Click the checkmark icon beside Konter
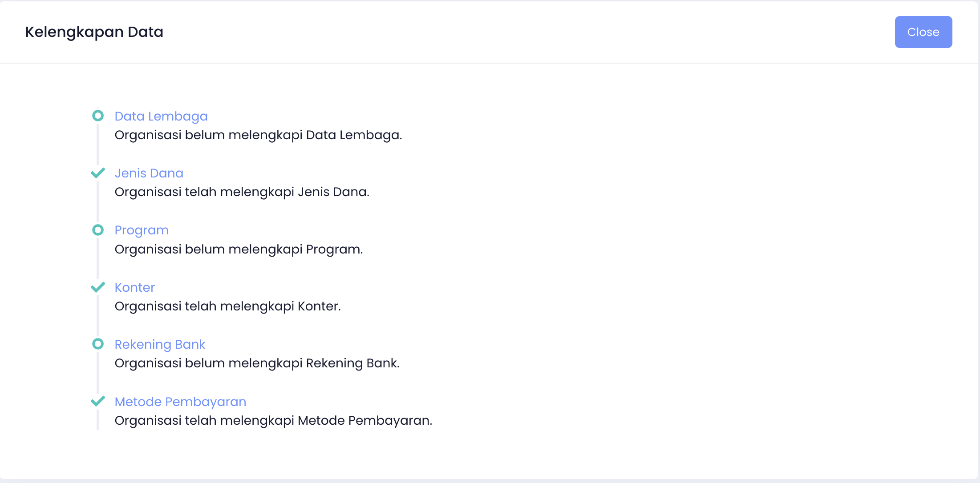This screenshot has width=980, height=483. tap(98, 287)
